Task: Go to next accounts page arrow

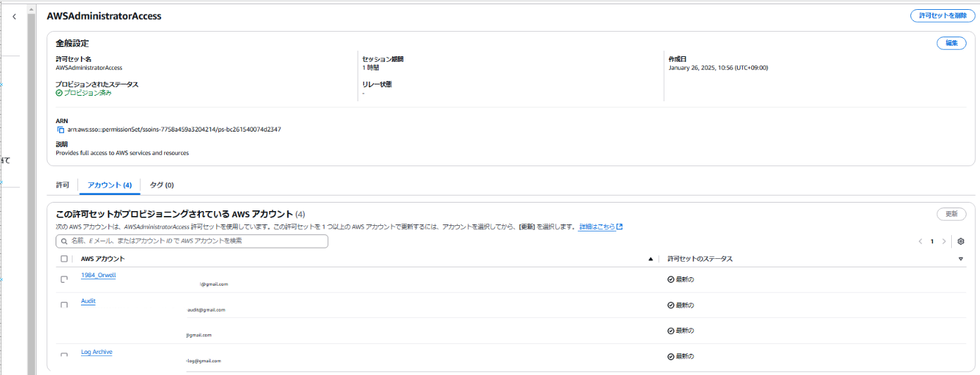Action: click(x=944, y=241)
